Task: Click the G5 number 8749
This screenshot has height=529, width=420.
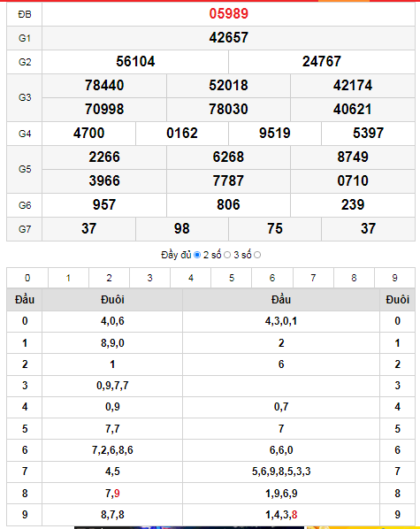Action: coord(353,157)
